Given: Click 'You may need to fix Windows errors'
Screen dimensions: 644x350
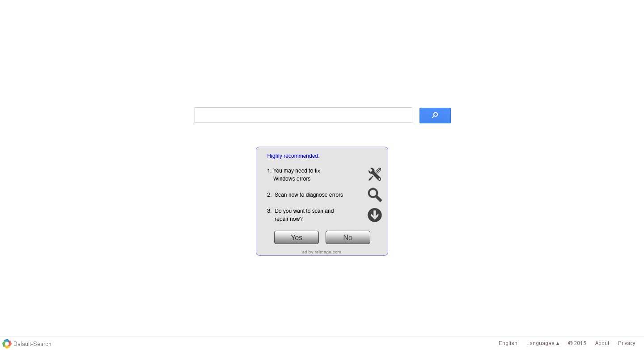Looking at the screenshot, I should pos(294,175).
